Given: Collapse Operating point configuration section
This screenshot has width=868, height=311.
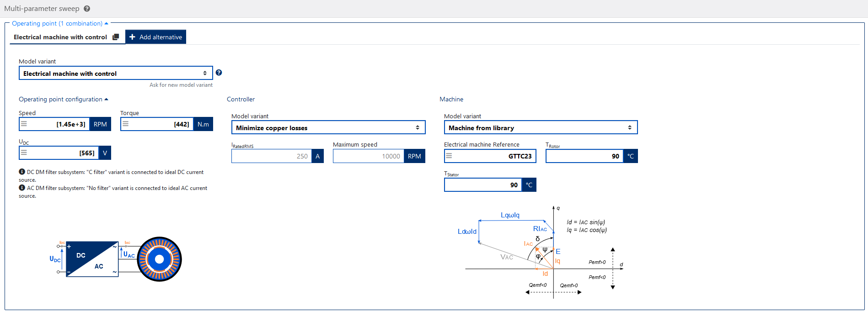Looking at the screenshot, I should click(x=106, y=99).
